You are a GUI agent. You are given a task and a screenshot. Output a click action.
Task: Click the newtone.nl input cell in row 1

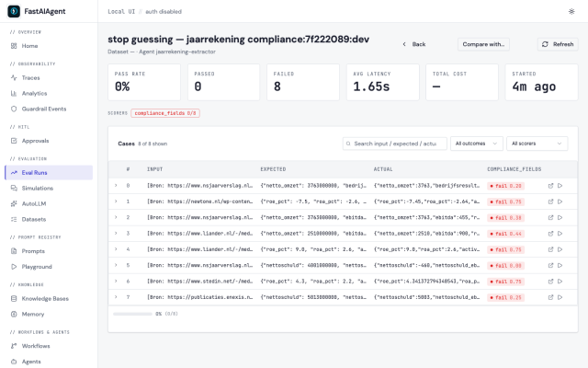(x=200, y=201)
